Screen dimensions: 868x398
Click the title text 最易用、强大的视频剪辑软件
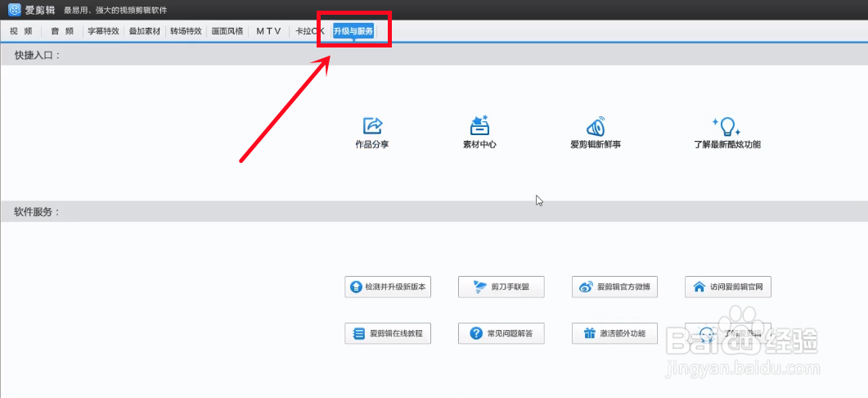[x=115, y=11]
